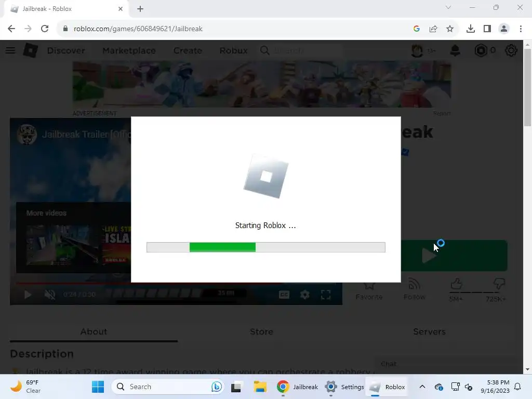Unmute the trailer video
Screen dimensions: 532x399
[x=50, y=295]
